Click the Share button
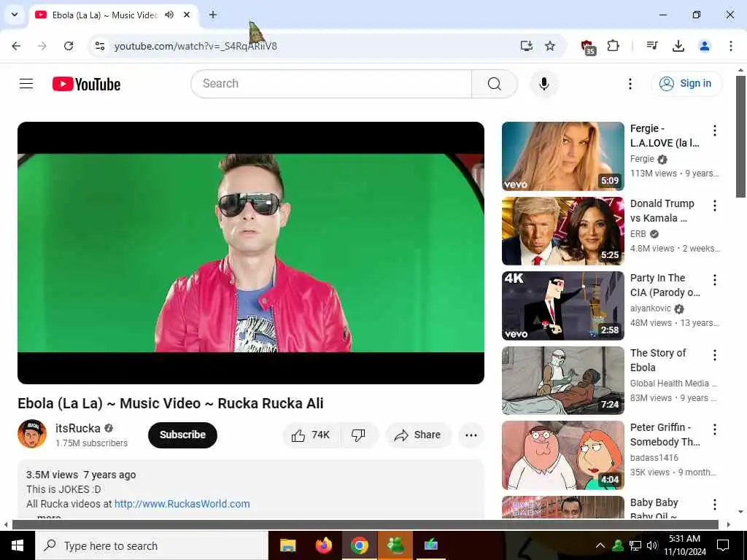This screenshot has width=747, height=560. pyautogui.click(x=418, y=435)
